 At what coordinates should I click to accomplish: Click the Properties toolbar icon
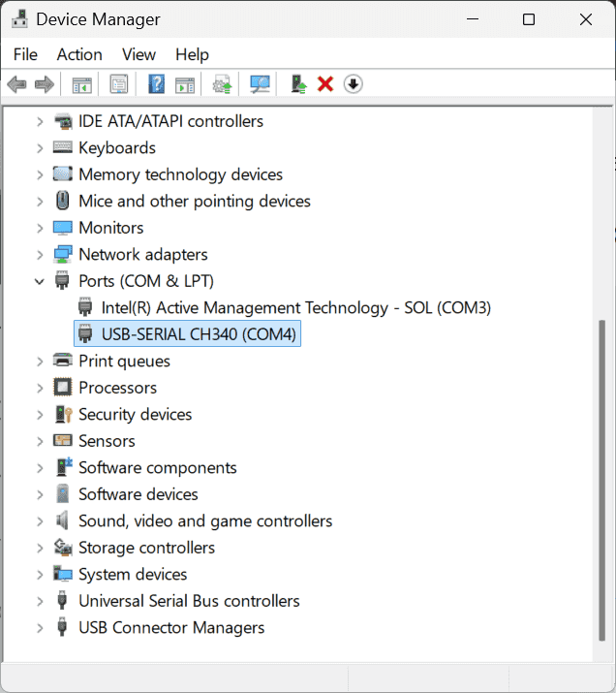[x=118, y=84]
